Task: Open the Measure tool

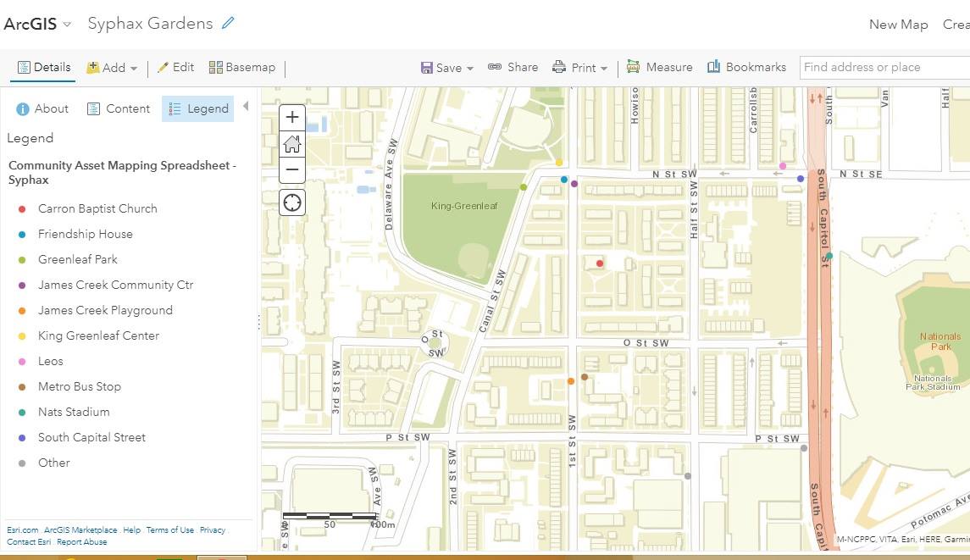Action: pos(659,68)
